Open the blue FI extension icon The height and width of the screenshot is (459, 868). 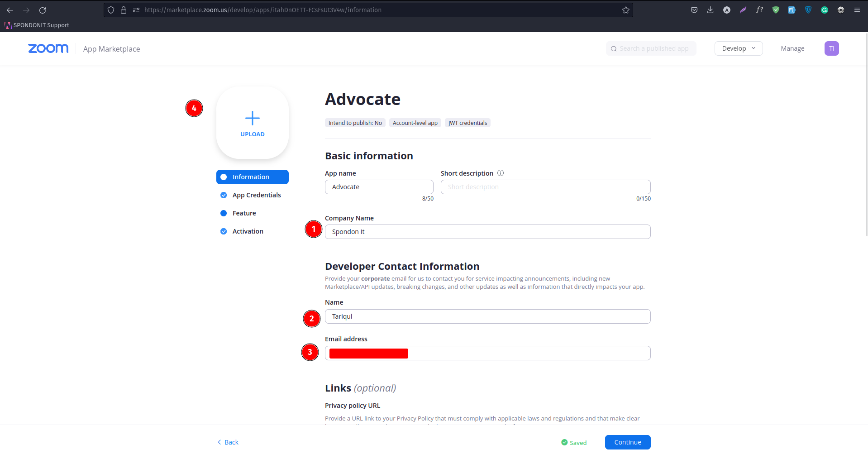pyautogui.click(x=792, y=10)
